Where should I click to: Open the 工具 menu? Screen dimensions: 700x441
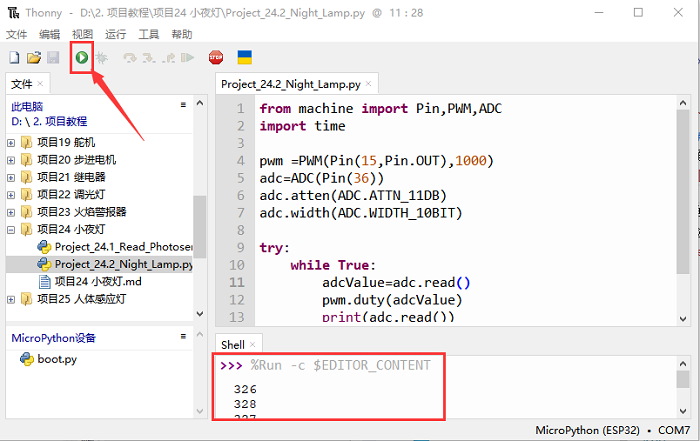tap(149, 34)
